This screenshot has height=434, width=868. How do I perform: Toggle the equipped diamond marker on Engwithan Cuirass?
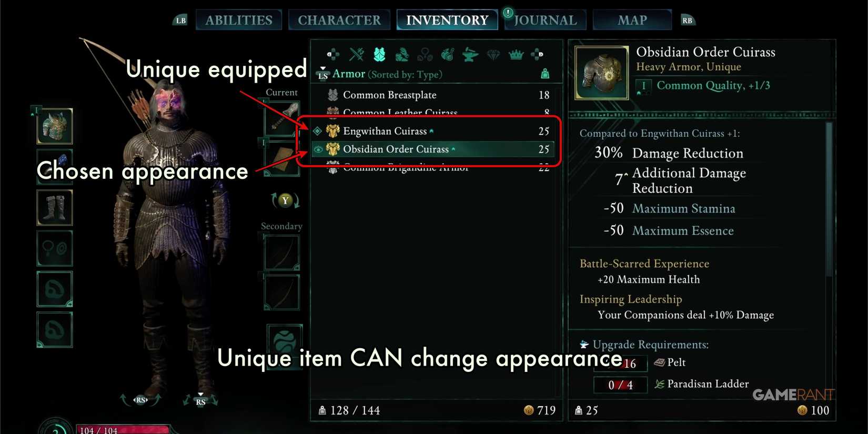point(318,131)
